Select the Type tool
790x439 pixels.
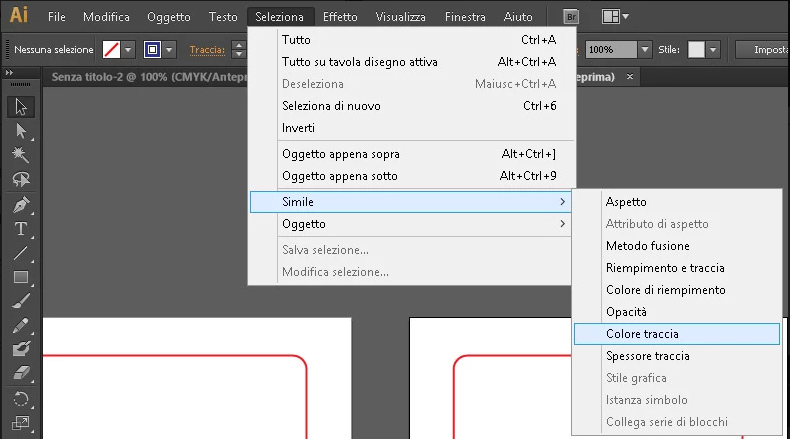click(x=21, y=229)
